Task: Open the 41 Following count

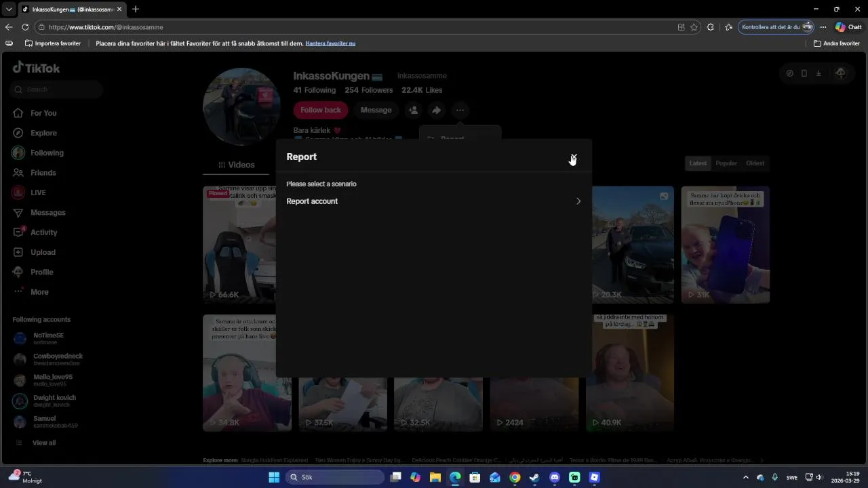Action: [x=315, y=90]
